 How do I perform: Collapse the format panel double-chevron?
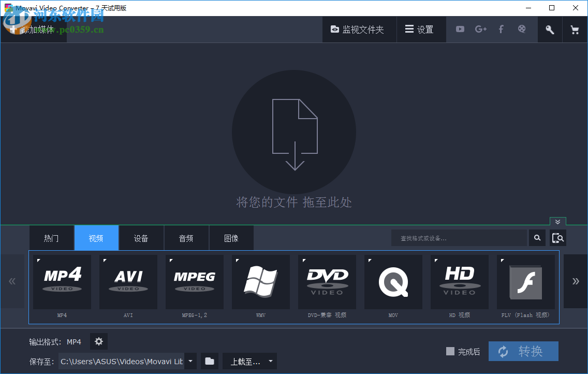click(557, 221)
